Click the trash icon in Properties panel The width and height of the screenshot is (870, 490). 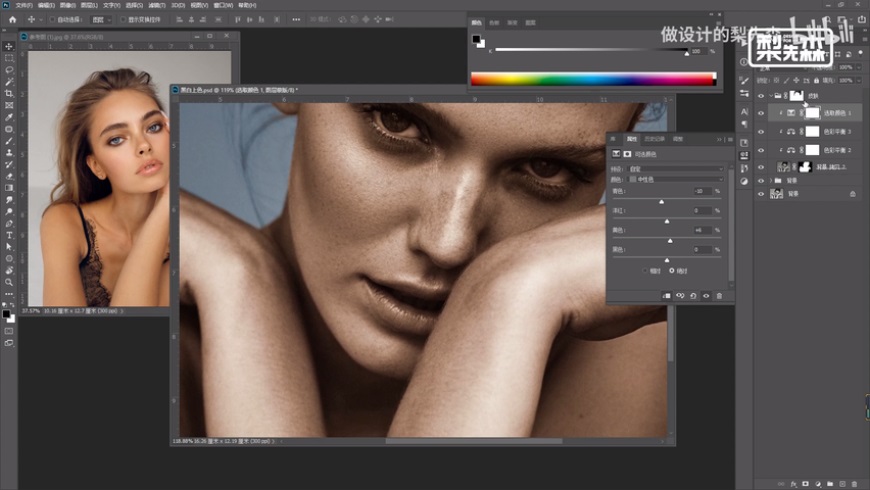tap(718, 296)
